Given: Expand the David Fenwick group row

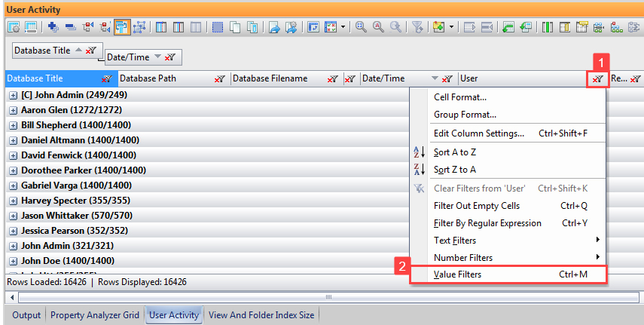Looking at the screenshot, I should tap(13, 155).
